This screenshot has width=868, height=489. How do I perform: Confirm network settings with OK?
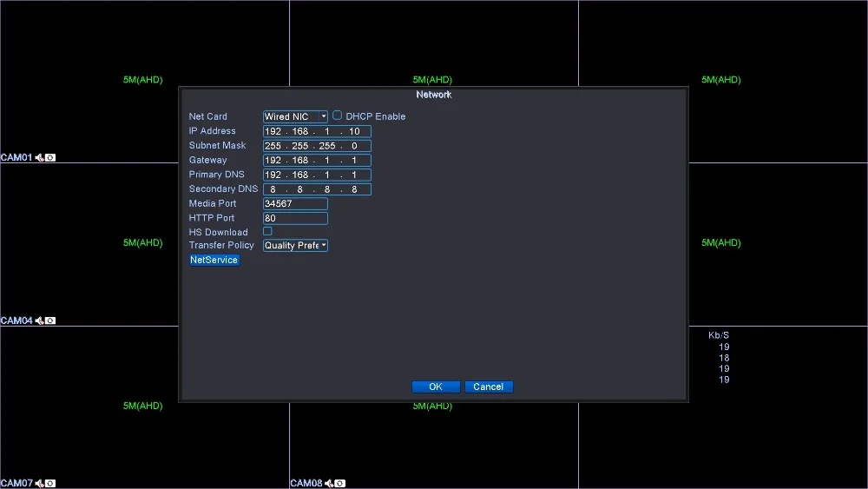436,387
